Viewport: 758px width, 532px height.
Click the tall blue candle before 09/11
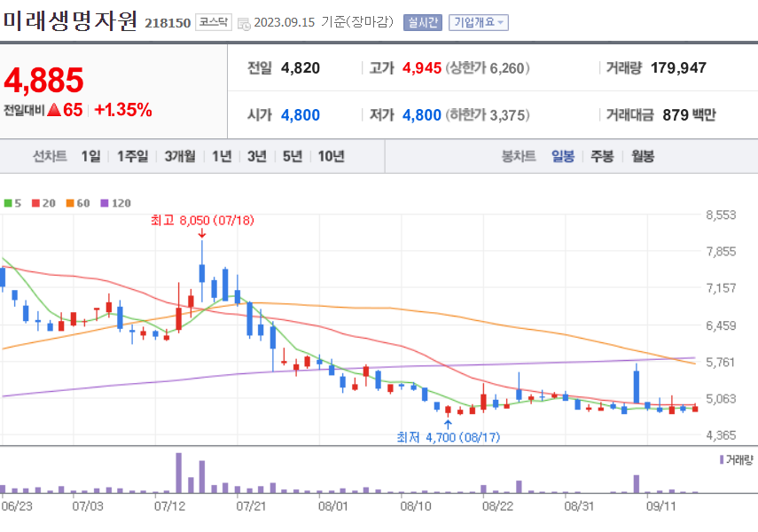pyautogui.click(x=637, y=385)
